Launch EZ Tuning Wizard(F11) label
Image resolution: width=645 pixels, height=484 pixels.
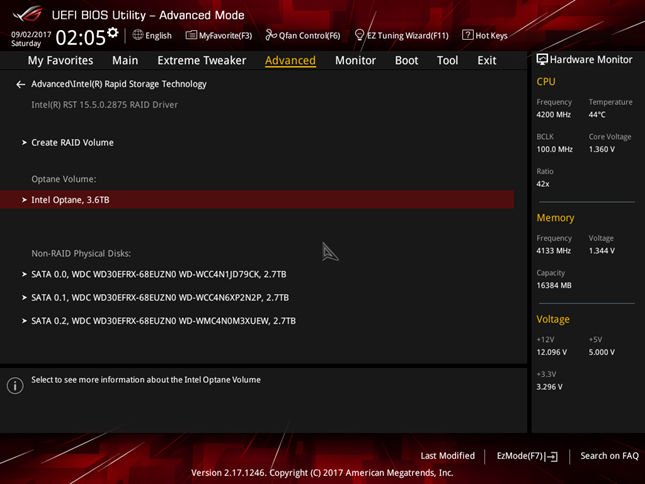(x=408, y=35)
